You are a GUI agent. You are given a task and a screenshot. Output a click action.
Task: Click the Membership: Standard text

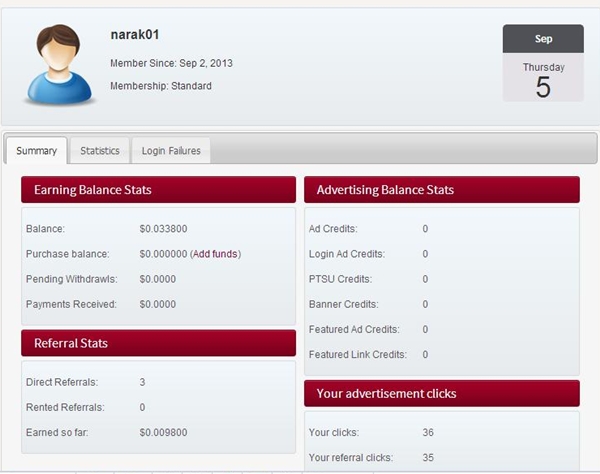click(161, 86)
